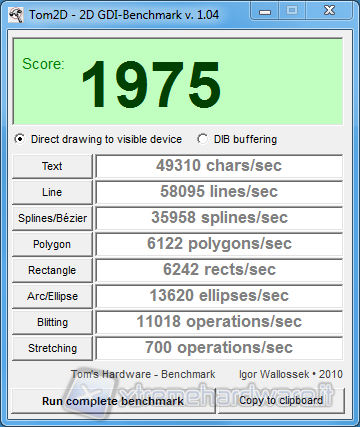Click the 700 operations/sec result field
The image size is (360, 427).
pyautogui.click(x=219, y=348)
